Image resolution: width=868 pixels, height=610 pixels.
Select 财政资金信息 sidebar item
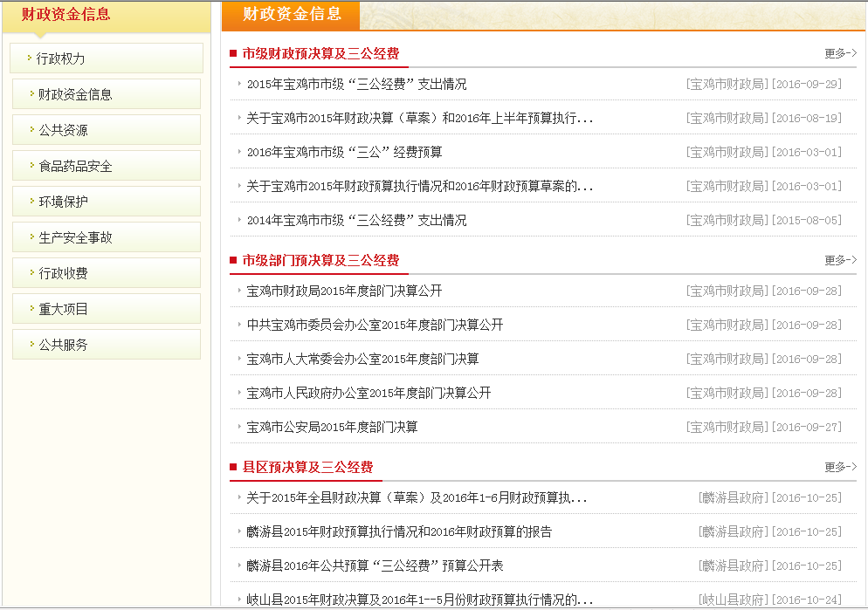(x=75, y=94)
